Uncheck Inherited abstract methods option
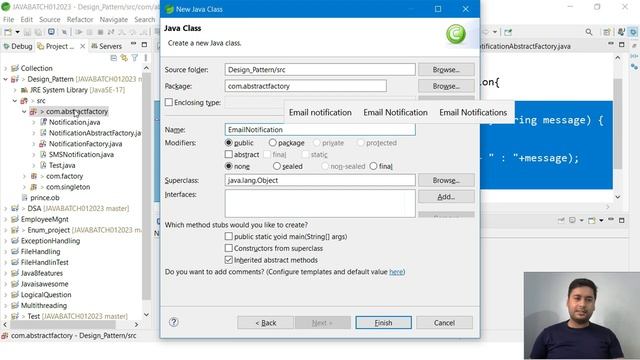The height and width of the screenshot is (360, 640). pos(229,260)
